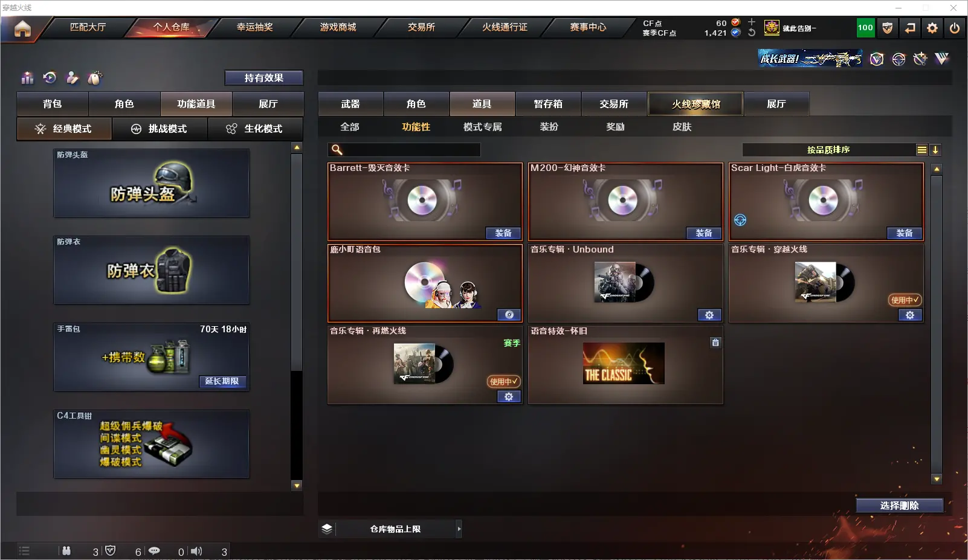Open the CF shield badge icon

(x=888, y=28)
